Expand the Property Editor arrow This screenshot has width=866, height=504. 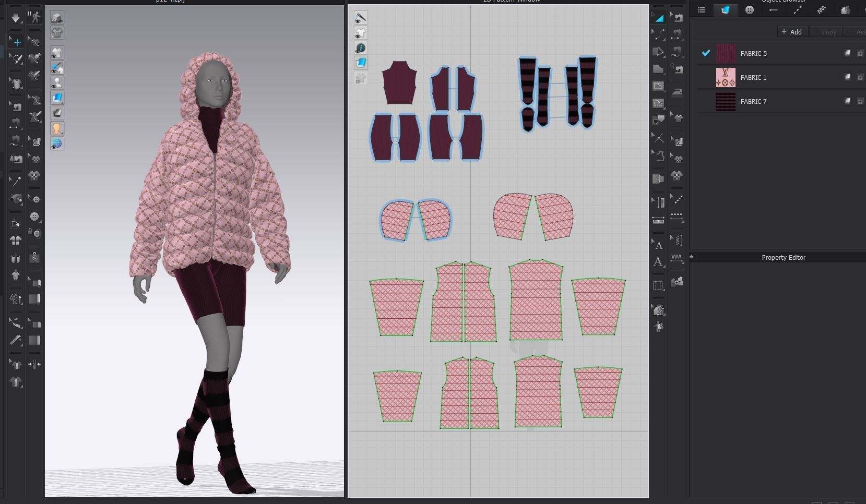pos(692,257)
